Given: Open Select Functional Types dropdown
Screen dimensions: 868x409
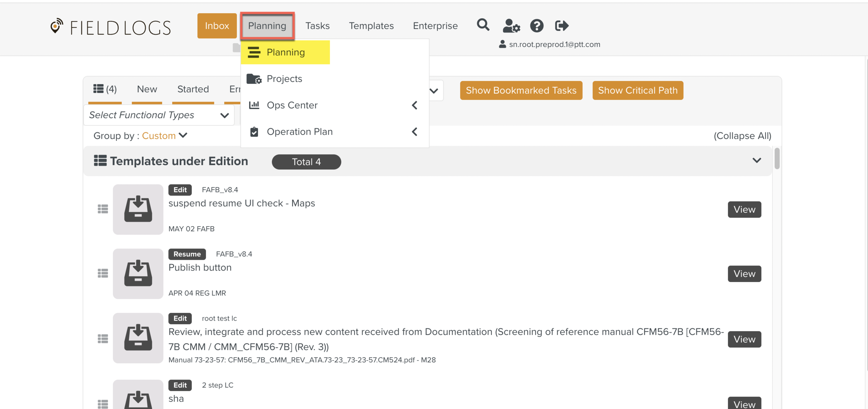Looking at the screenshot, I should (x=159, y=115).
